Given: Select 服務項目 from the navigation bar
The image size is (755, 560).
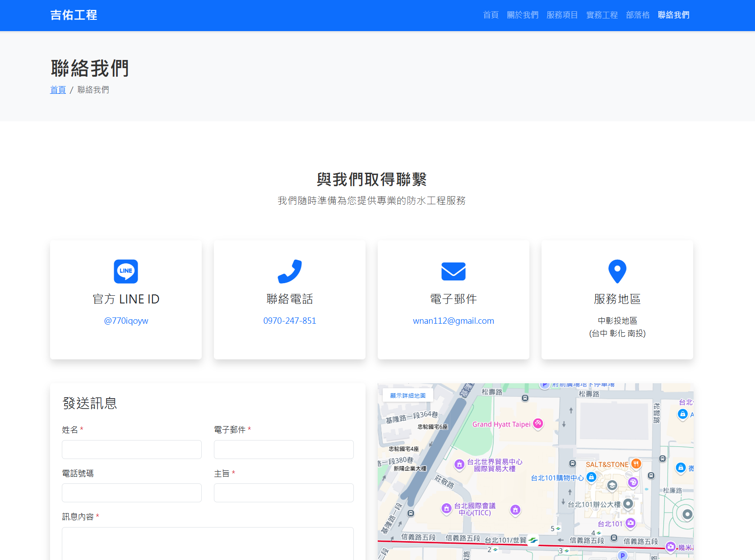Looking at the screenshot, I should (562, 15).
